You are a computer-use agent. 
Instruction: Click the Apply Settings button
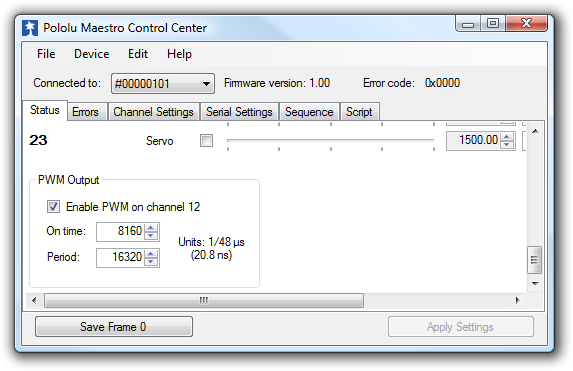point(460,327)
